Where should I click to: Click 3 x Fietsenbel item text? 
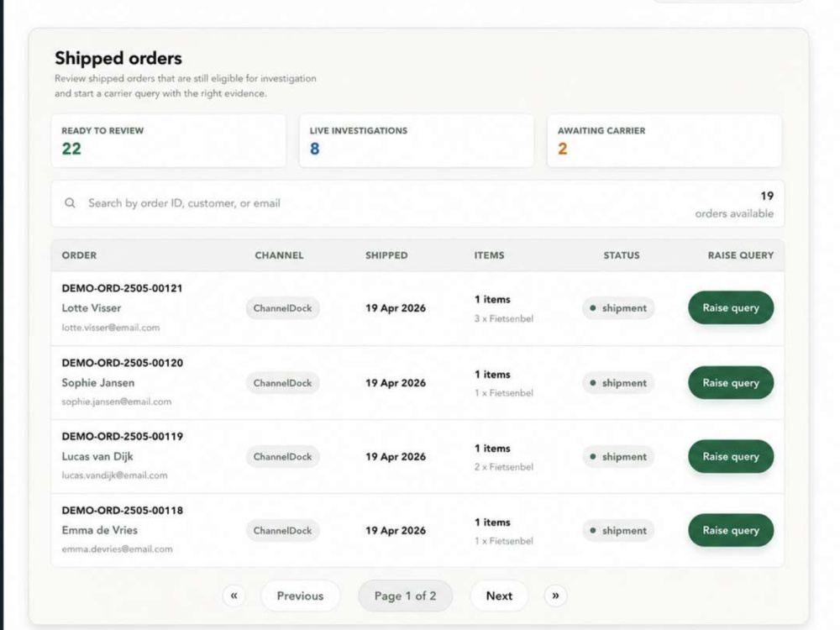click(x=503, y=318)
